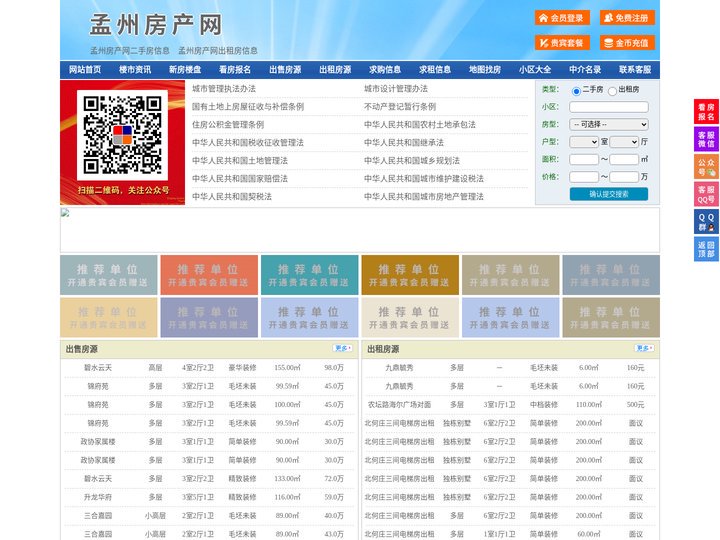Open the 中华人民共和国城市房地产管理法 link
The width and height of the screenshot is (720, 540).
[424, 196]
